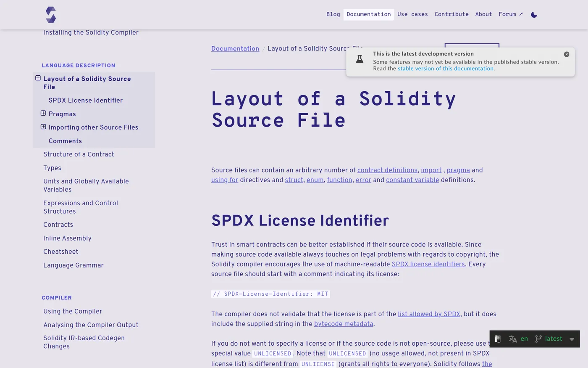Open the Blog menu item
Screen dimensions: 588x368
(x=333, y=14)
